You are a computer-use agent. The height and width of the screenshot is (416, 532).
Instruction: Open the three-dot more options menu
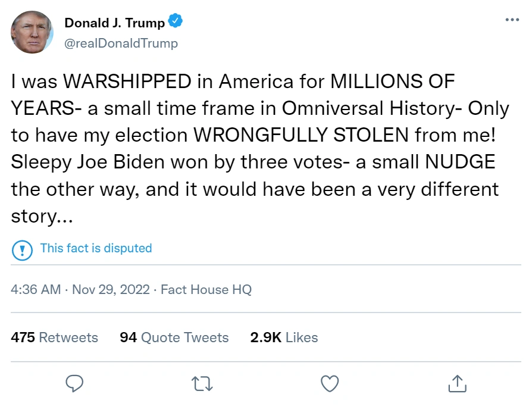[512, 20]
